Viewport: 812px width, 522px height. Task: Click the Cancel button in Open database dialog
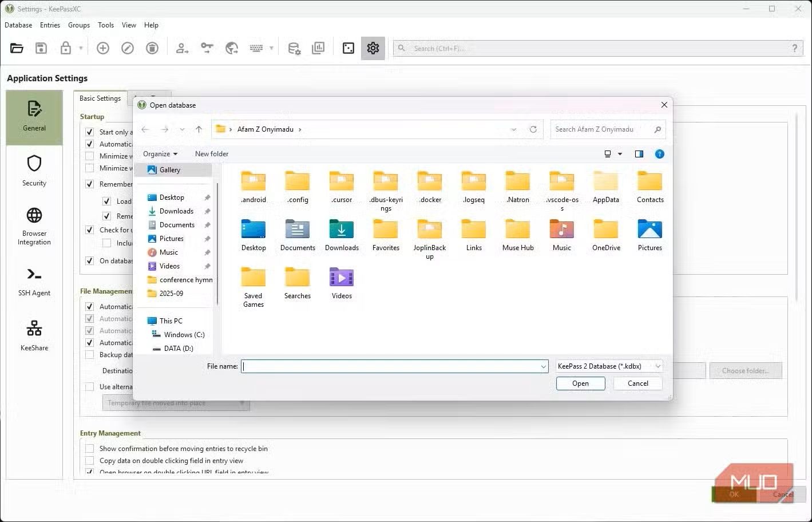(637, 383)
